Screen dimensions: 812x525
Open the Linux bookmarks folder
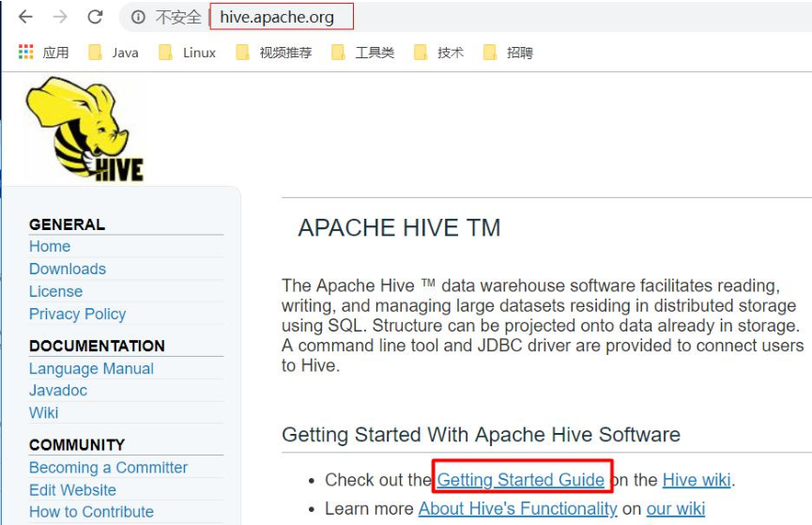coord(187,53)
